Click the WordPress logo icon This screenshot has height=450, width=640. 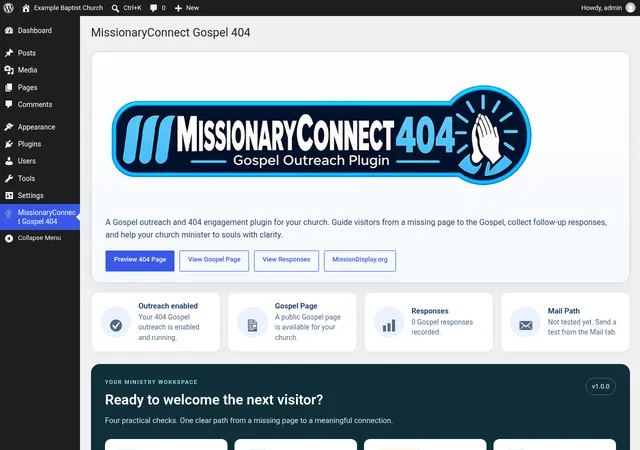(x=9, y=8)
